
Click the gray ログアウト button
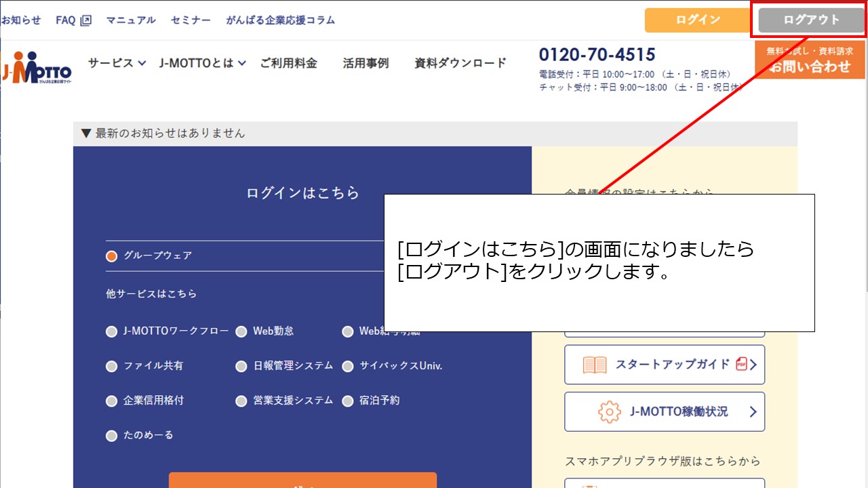pyautogui.click(x=812, y=20)
